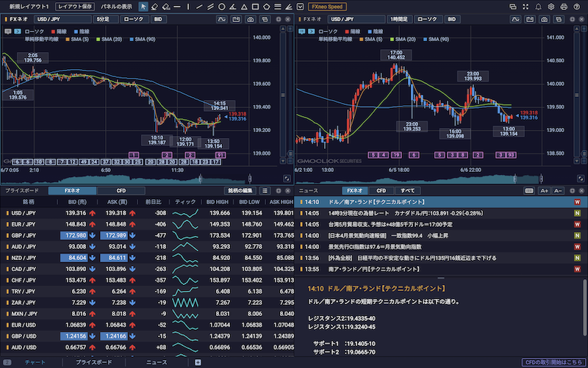Select the vertical line drawing tool
588x368 pixels.
tap(188, 7)
